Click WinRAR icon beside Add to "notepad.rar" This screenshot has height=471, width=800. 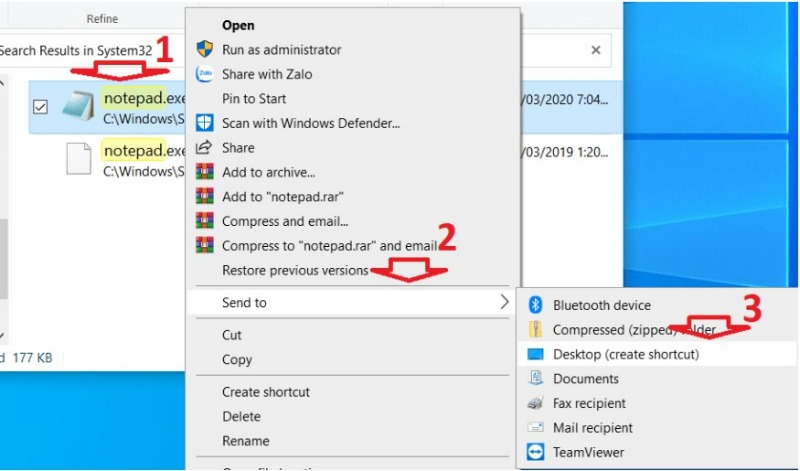pos(205,196)
